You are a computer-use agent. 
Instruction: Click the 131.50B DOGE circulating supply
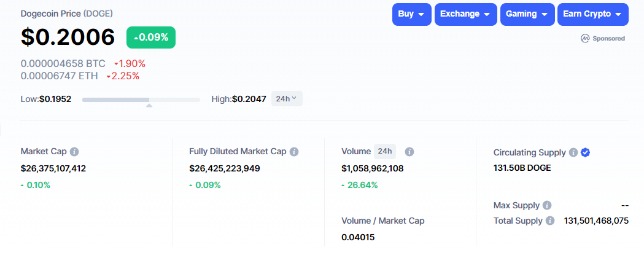coord(522,168)
